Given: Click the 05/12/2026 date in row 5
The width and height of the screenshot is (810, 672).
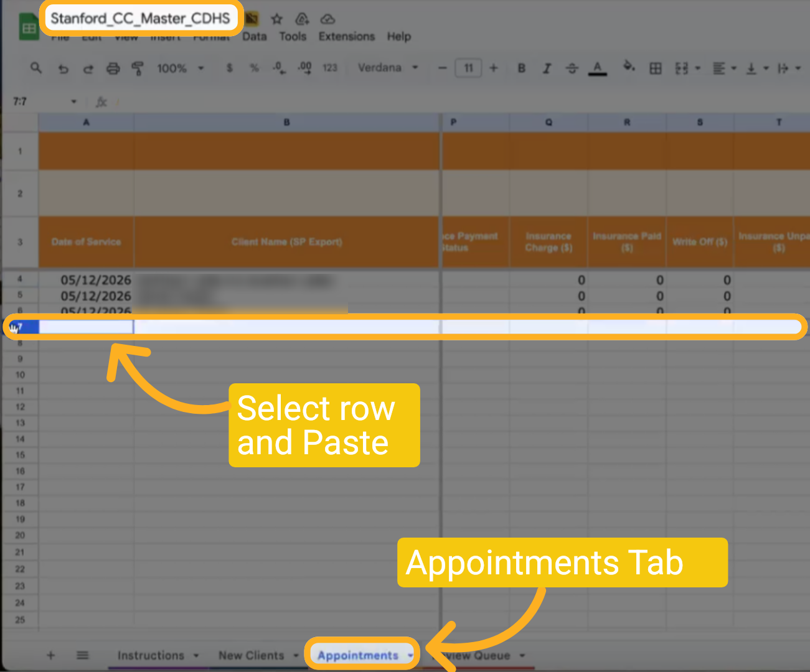Looking at the screenshot, I should (95, 296).
